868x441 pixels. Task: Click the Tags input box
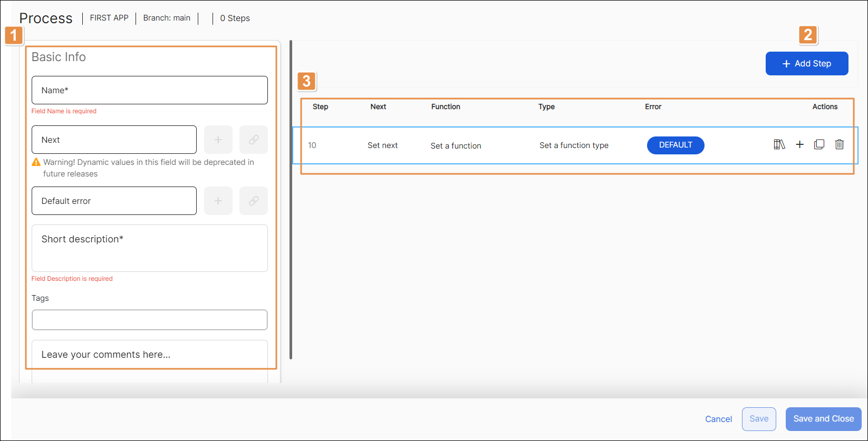click(x=150, y=320)
